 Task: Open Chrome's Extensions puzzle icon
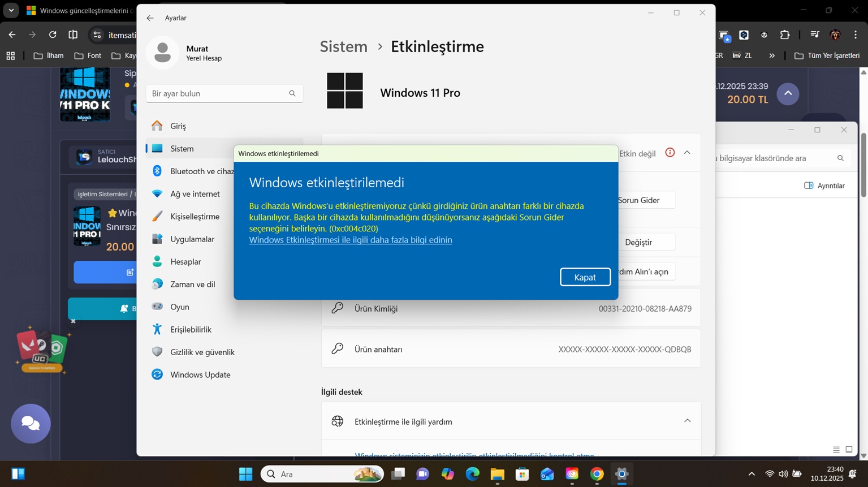tap(785, 35)
